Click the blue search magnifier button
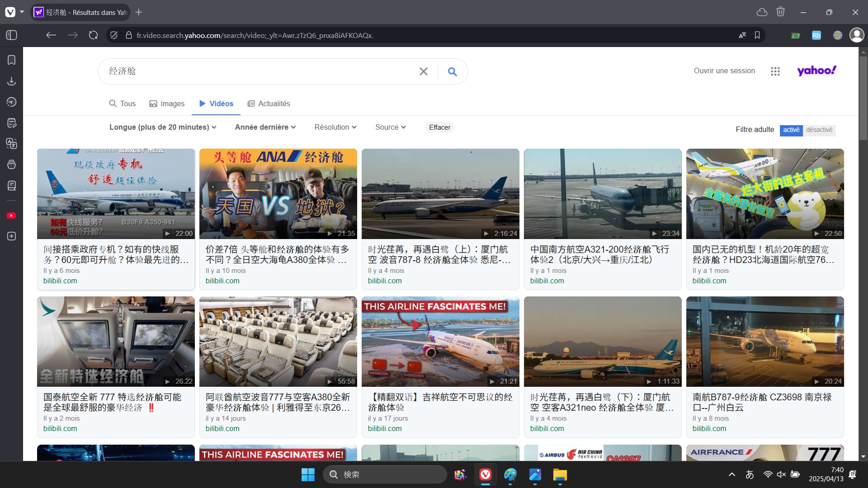This screenshot has height=488, width=868. pyautogui.click(x=452, y=71)
